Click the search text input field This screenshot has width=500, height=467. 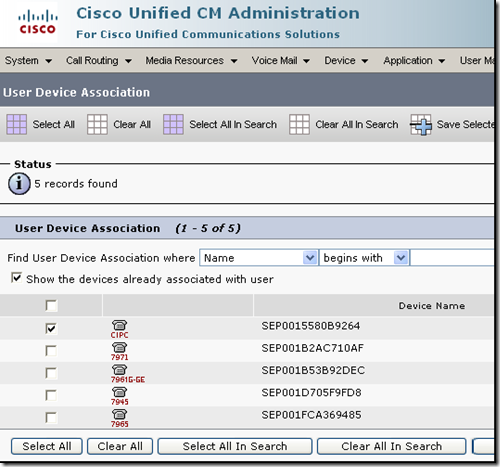pyautogui.click(x=452, y=258)
